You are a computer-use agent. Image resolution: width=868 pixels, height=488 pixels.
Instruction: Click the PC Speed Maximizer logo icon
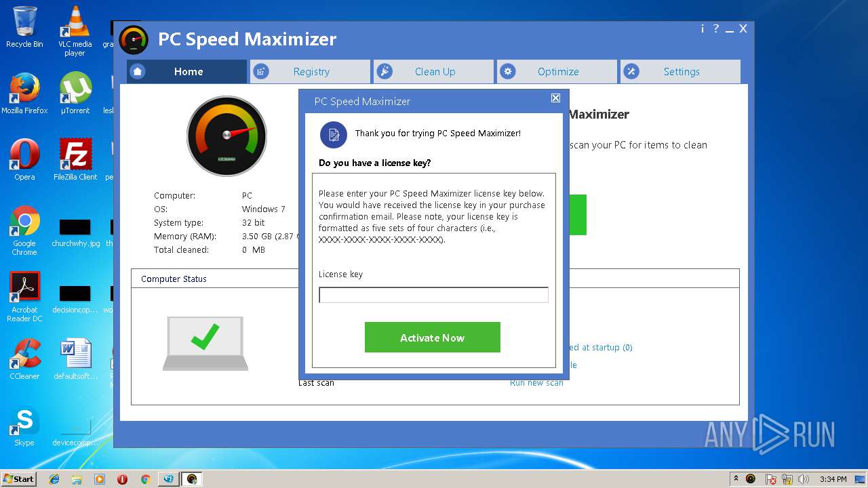[134, 40]
